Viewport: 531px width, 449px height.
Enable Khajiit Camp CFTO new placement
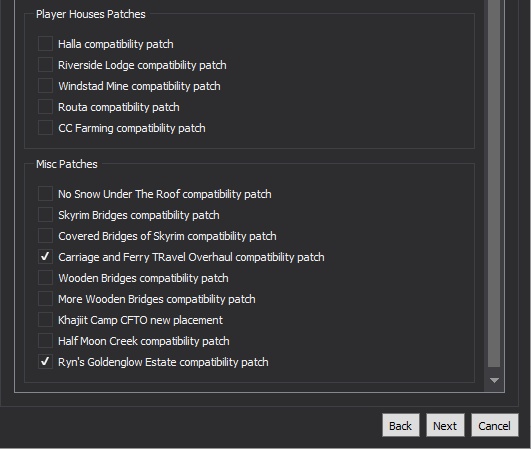45,320
